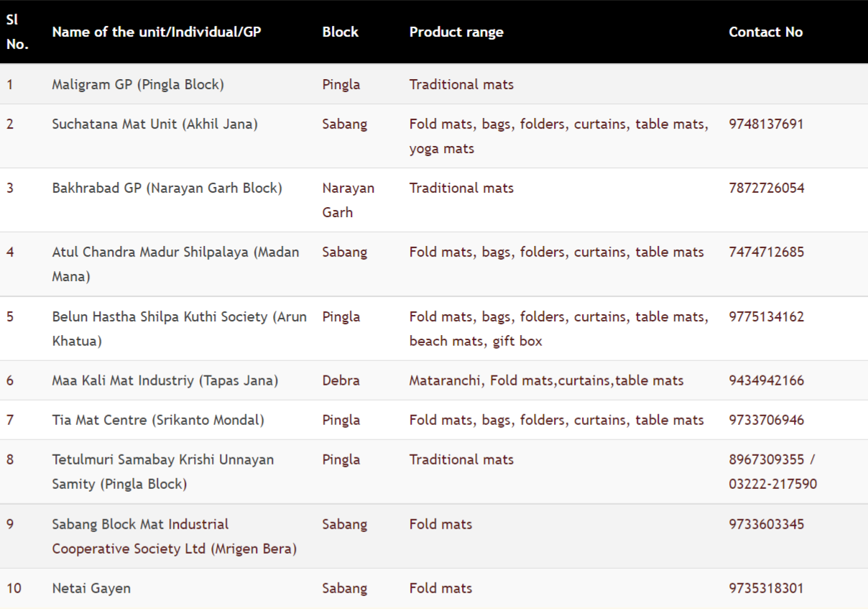Click the name 'Netai Gayen'
This screenshot has height=609, width=868.
(x=91, y=588)
